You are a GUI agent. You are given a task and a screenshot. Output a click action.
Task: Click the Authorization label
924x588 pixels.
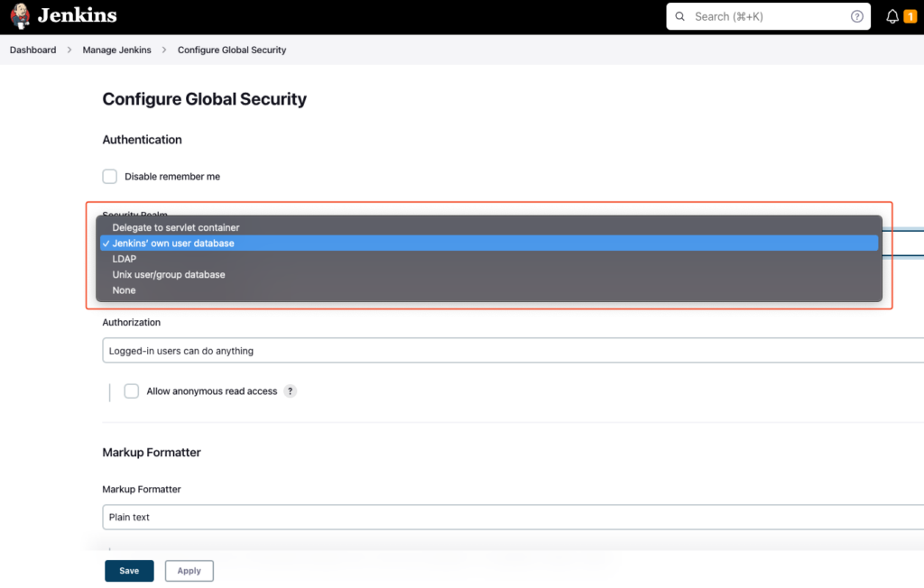point(132,322)
